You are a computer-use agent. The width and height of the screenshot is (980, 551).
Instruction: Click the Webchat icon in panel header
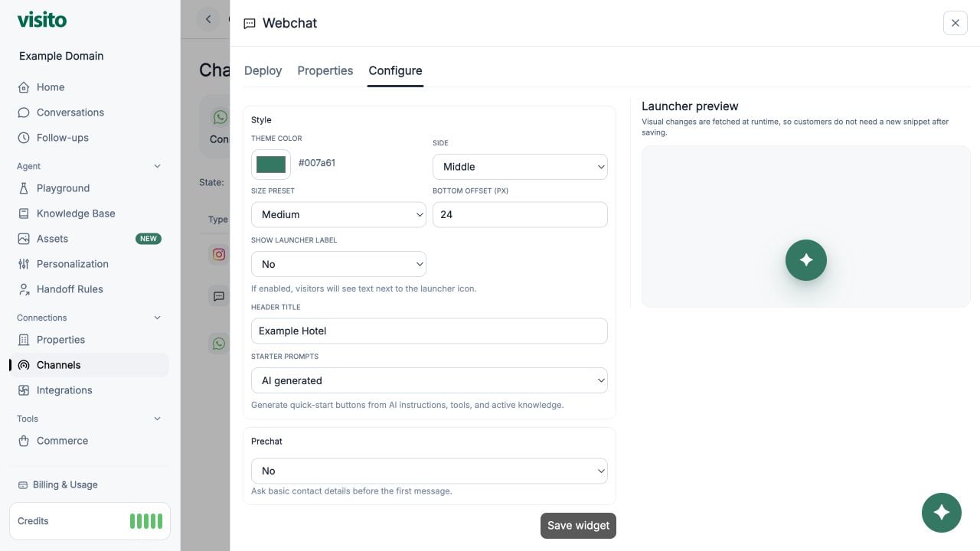[x=250, y=24]
